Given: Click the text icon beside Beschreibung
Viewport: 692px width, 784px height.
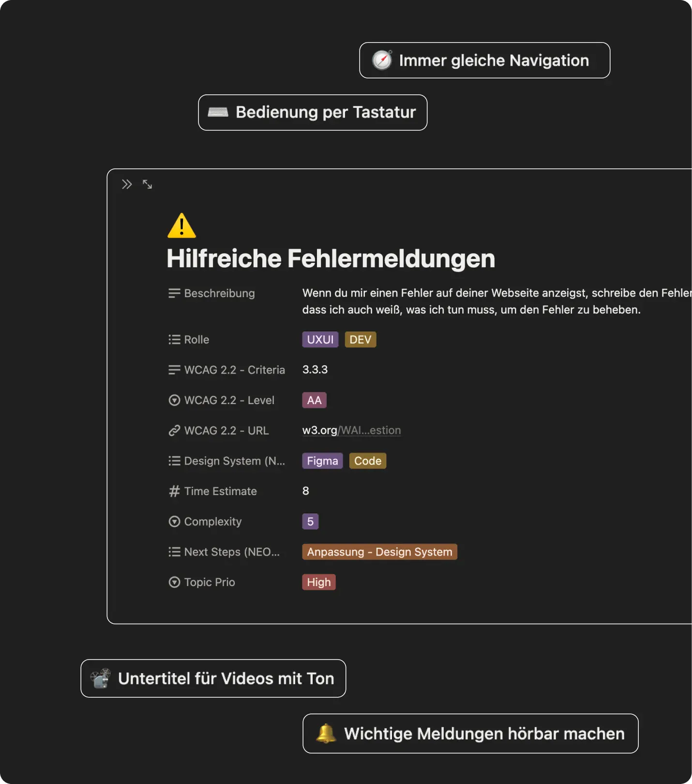Looking at the screenshot, I should pyautogui.click(x=174, y=293).
